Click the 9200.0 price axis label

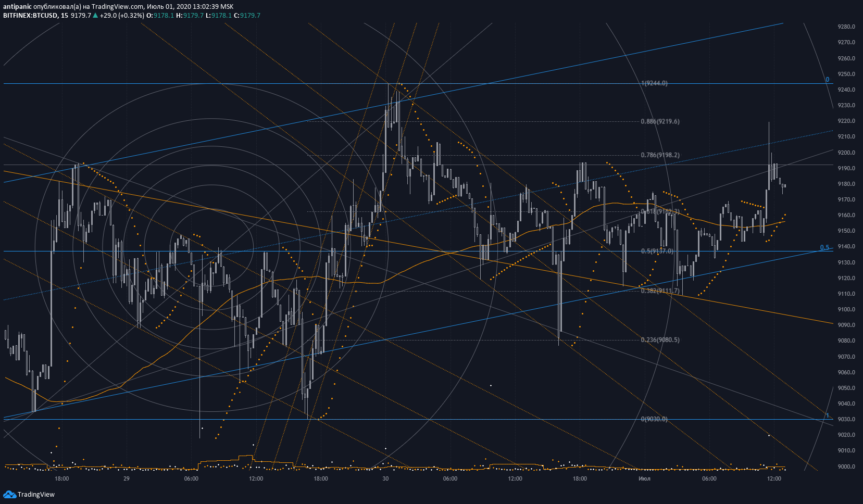pos(846,153)
